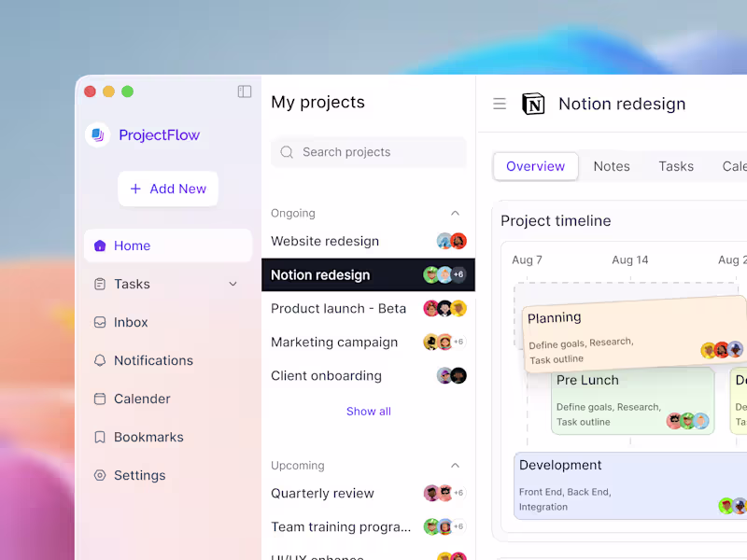Open the Planning timeline card
The width and height of the screenshot is (747, 560).
[635, 334]
